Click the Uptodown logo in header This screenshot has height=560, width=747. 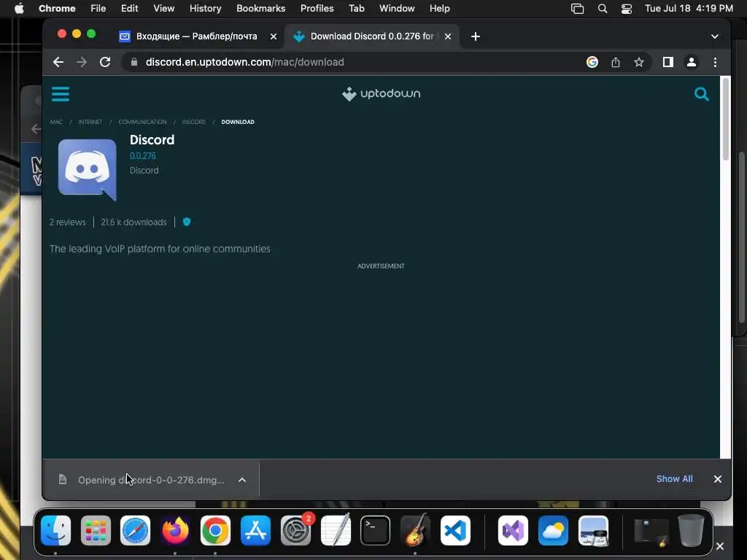click(381, 93)
